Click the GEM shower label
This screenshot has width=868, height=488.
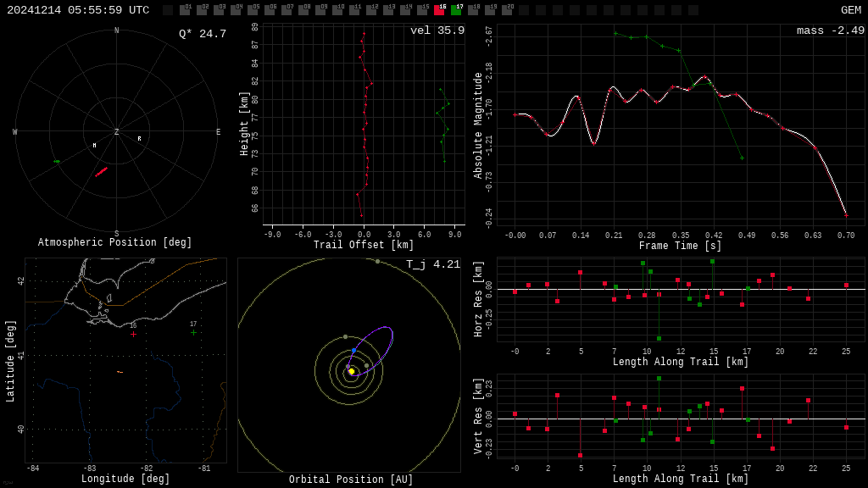(851, 10)
